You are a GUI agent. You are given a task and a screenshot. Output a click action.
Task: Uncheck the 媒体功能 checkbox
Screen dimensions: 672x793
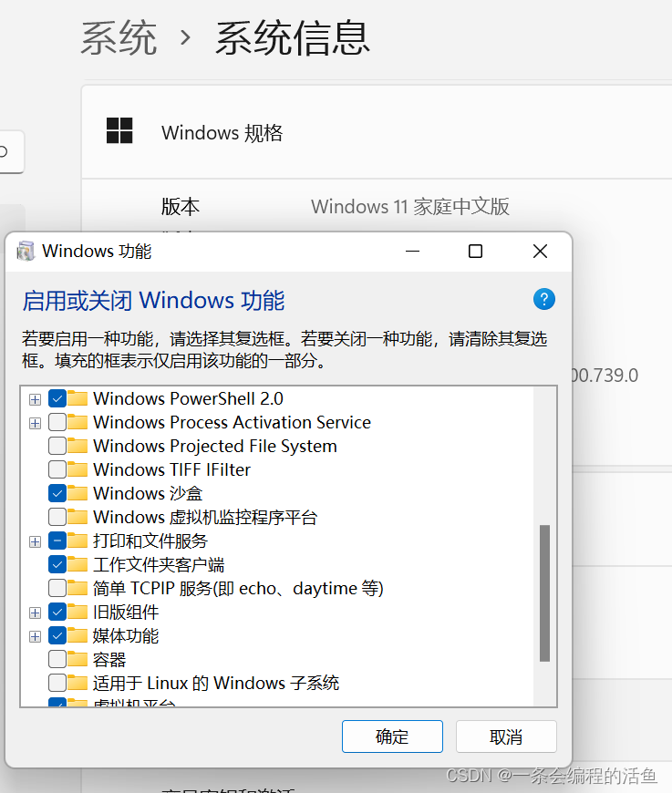(x=57, y=635)
